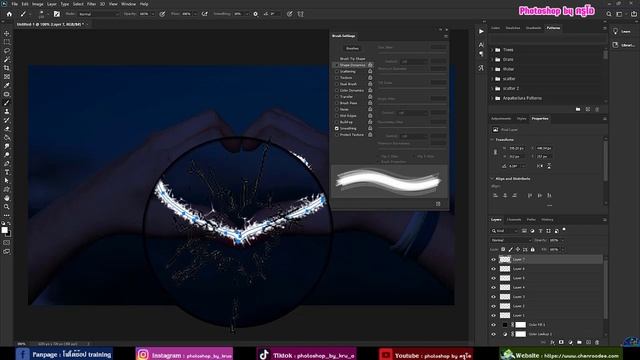640x360 pixels.
Task: Expand the Trees pattern folder
Action: 492,50
